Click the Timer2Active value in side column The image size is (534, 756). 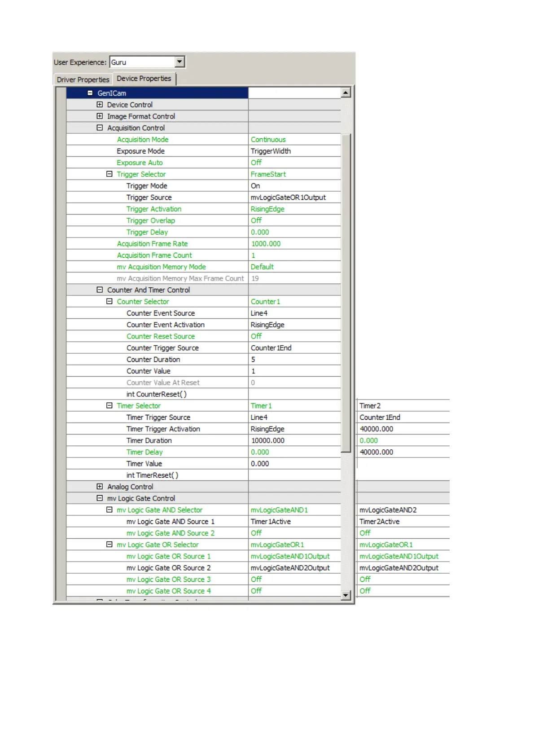(379, 522)
